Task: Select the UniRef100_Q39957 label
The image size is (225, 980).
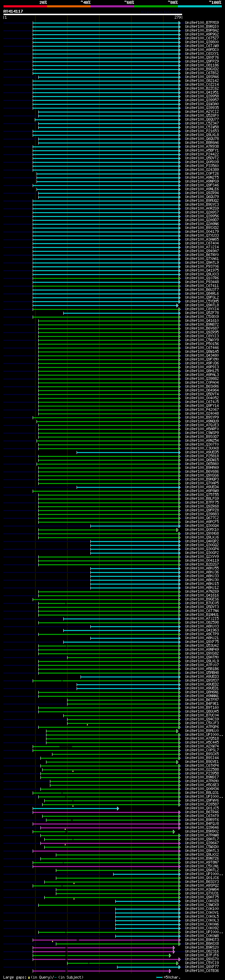Action: (x=202, y=100)
